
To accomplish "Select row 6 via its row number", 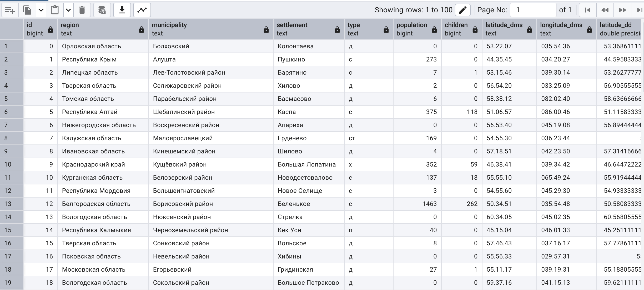I will (x=12, y=112).
